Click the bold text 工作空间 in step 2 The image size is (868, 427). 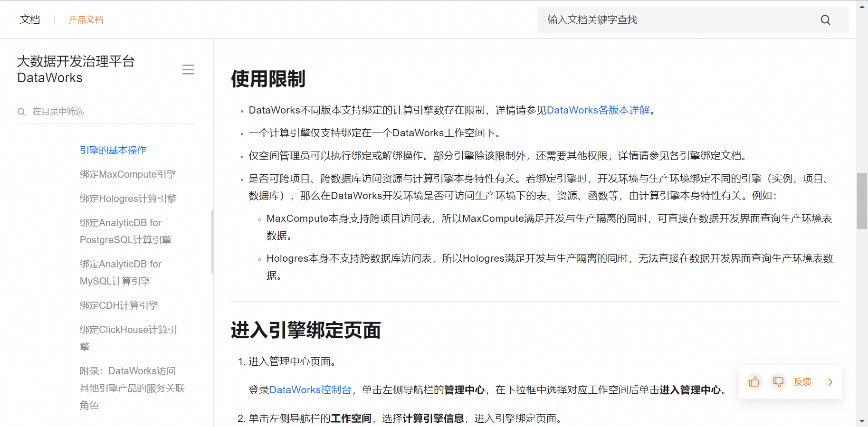351,418
